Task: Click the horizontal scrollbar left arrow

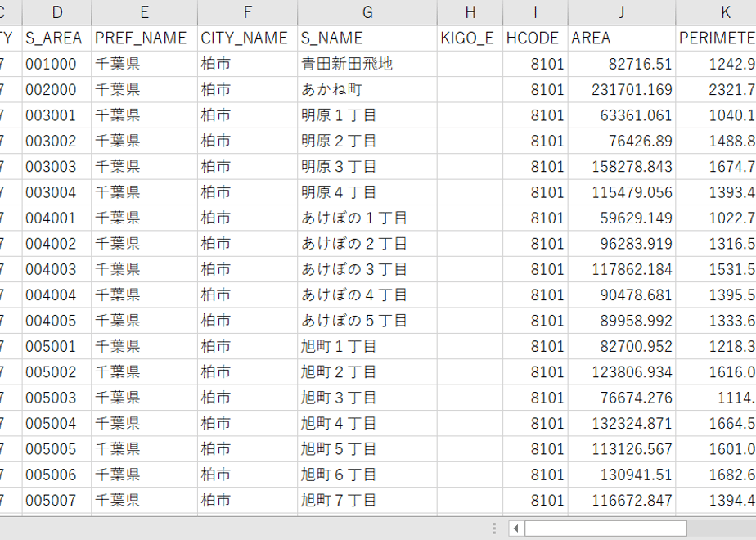Action: [516, 529]
